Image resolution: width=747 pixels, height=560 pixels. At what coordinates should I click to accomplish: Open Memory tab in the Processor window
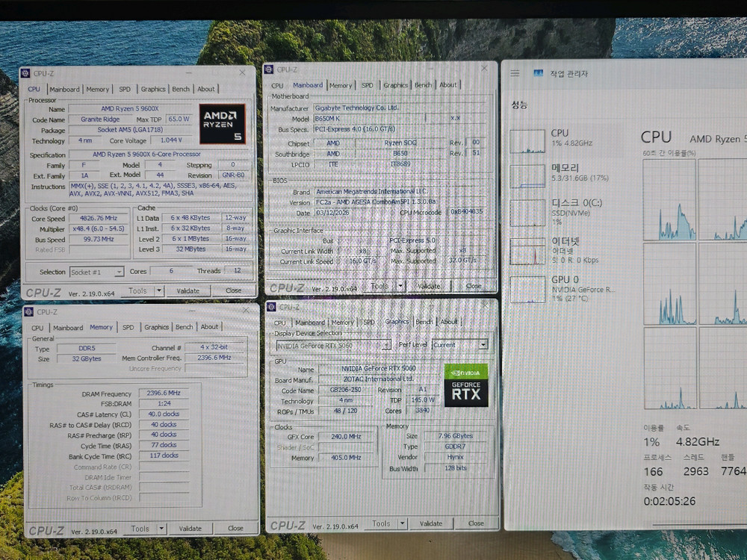(x=98, y=89)
